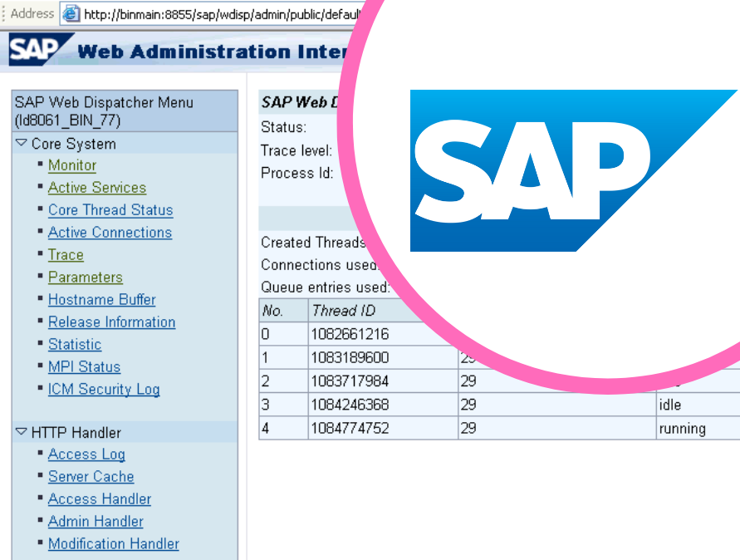This screenshot has height=560, width=740.
Task: Click the 'idle' status in row 3
Action: (670, 405)
